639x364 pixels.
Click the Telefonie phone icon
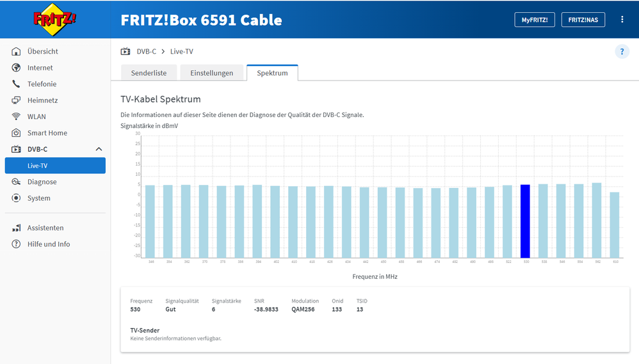click(x=16, y=84)
